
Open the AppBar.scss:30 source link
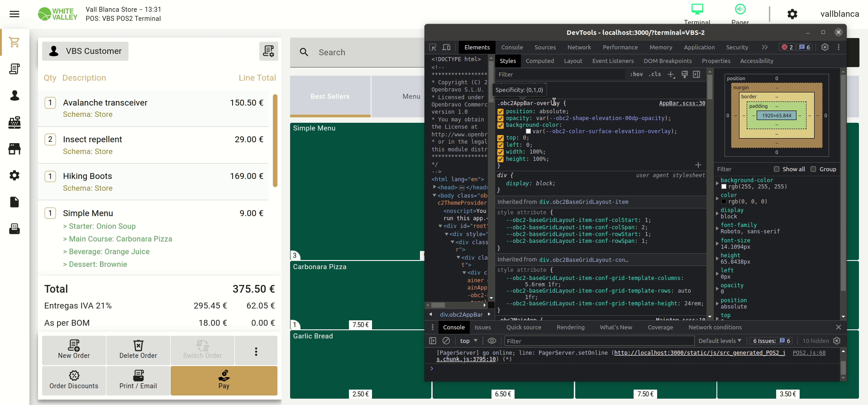pyautogui.click(x=682, y=103)
